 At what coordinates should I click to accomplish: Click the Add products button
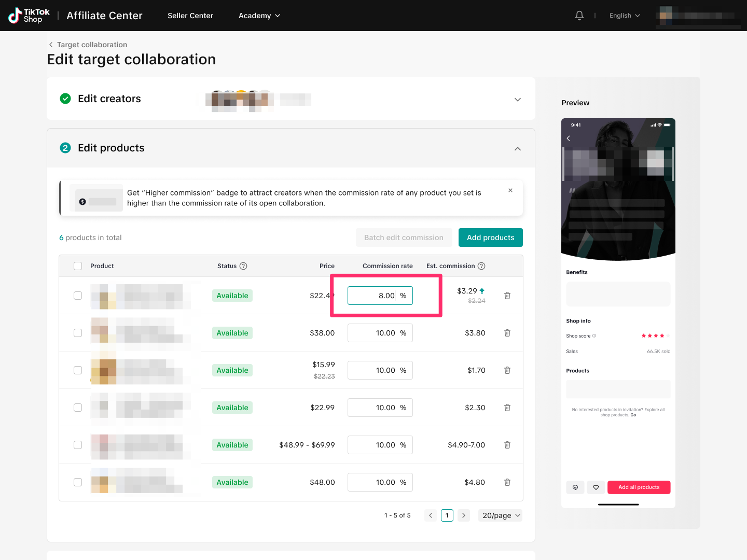[490, 237]
